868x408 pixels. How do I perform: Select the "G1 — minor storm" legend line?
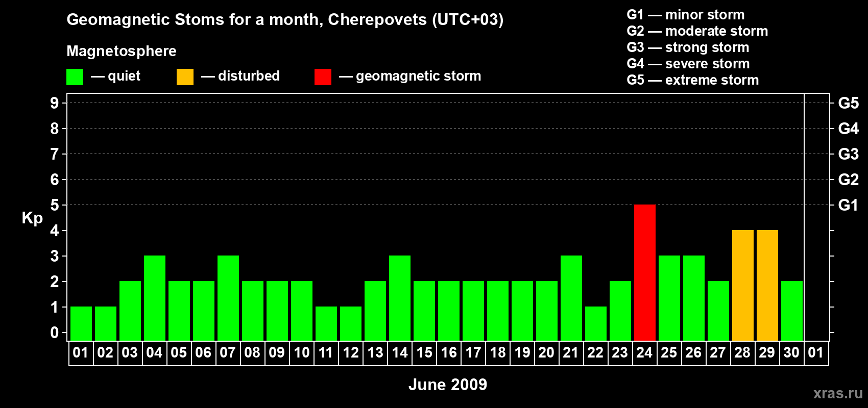pos(686,15)
